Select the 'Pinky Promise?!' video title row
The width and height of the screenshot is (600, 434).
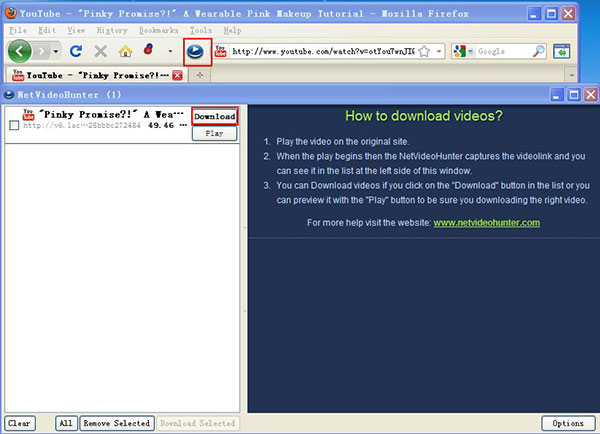(111, 114)
